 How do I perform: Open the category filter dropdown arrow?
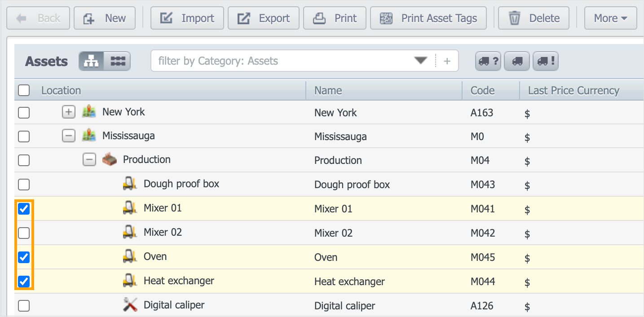421,61
